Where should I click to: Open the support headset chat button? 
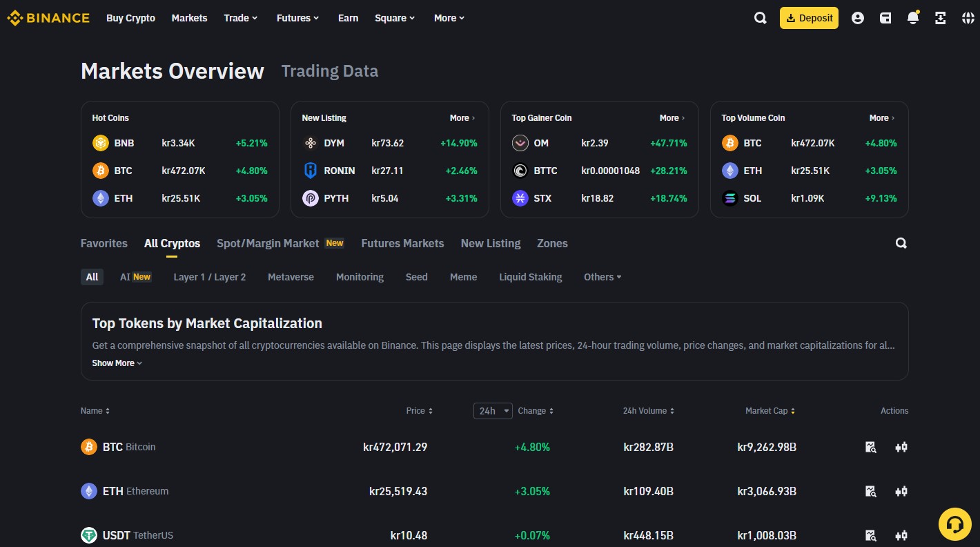click(955, 524)
